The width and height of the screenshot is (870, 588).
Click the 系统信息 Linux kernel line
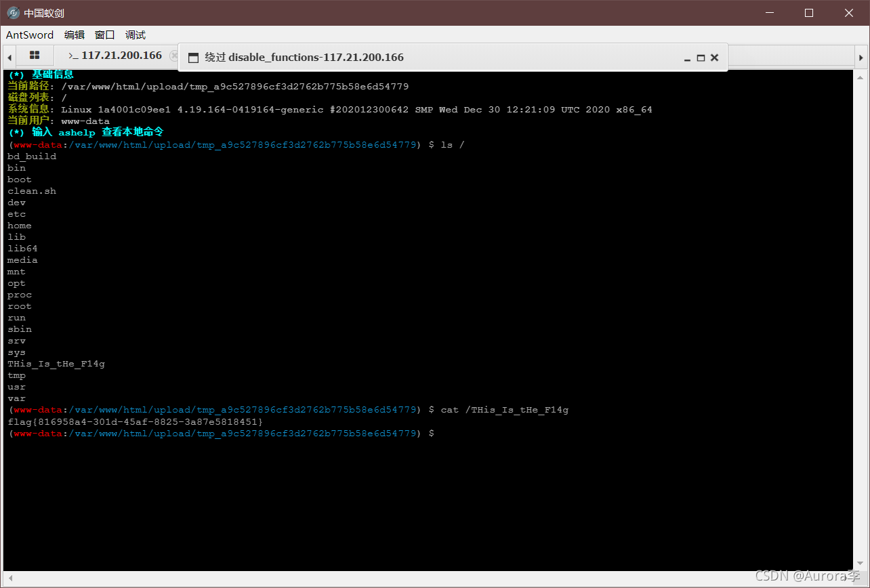tap(330, 110)
